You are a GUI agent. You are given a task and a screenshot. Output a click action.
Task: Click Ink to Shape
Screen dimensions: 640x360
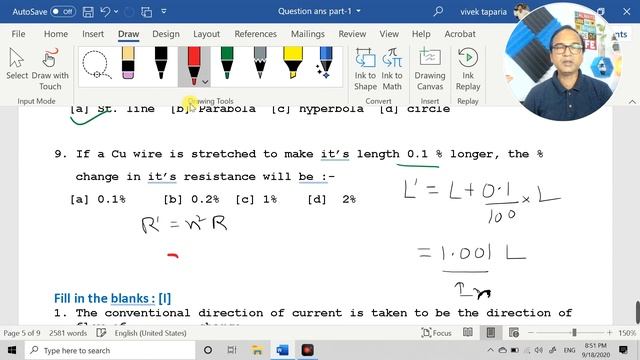[365, 69]
